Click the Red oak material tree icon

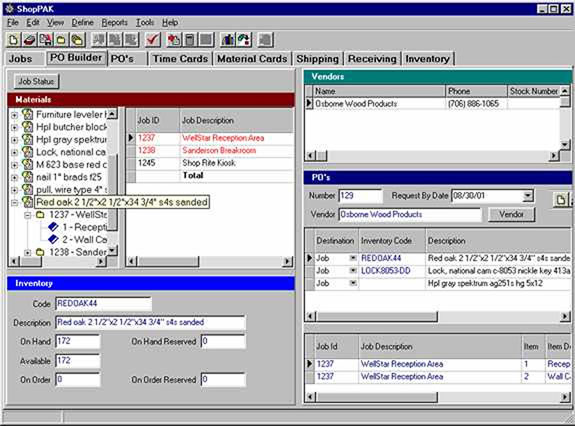click(27, 202)
